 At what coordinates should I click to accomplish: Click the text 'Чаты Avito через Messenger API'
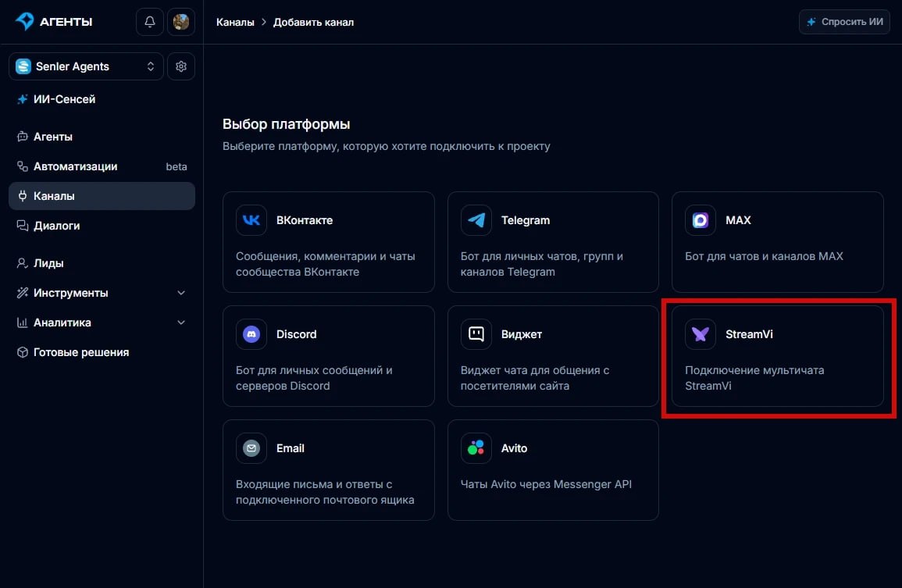coord(546,484)
